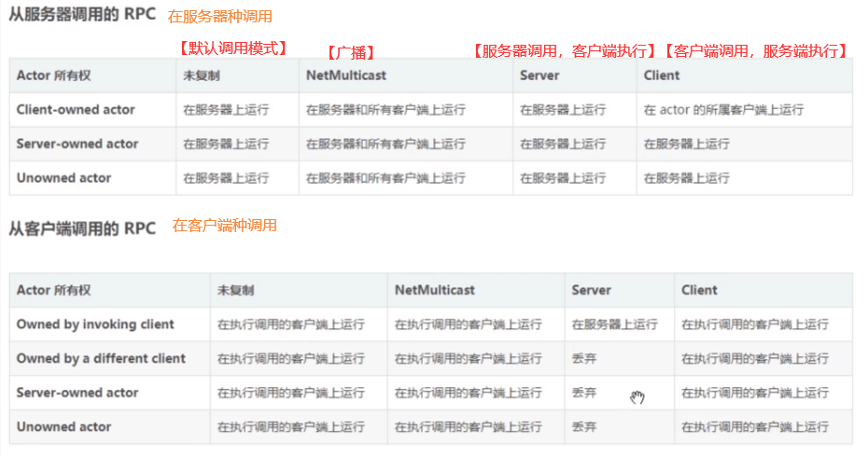
Task: Click 在服务器上运行 in Owned by invoking client row
Action: point(614,325)
